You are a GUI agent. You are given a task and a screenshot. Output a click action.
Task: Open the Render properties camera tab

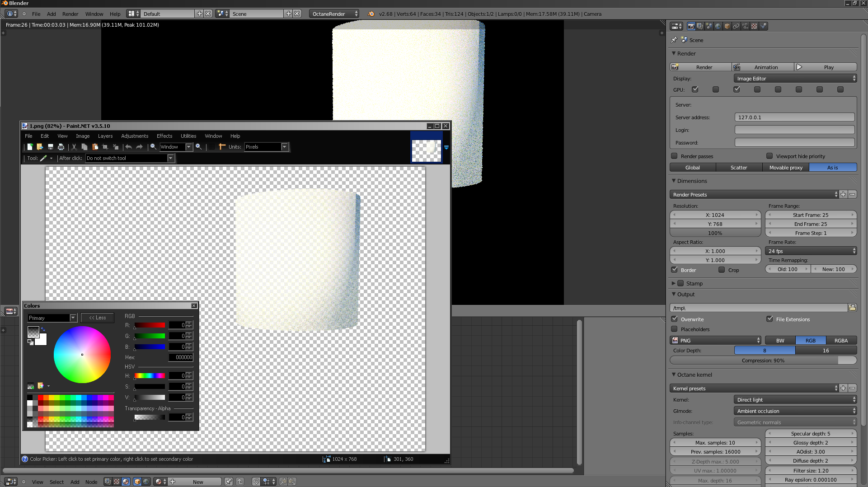[691, 26]
